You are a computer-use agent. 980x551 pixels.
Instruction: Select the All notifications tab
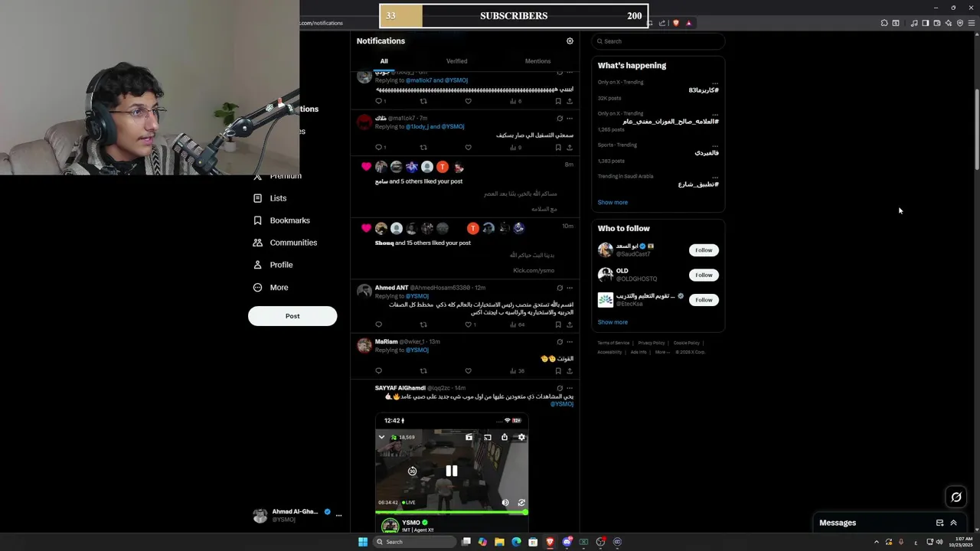tap(384, 61)
